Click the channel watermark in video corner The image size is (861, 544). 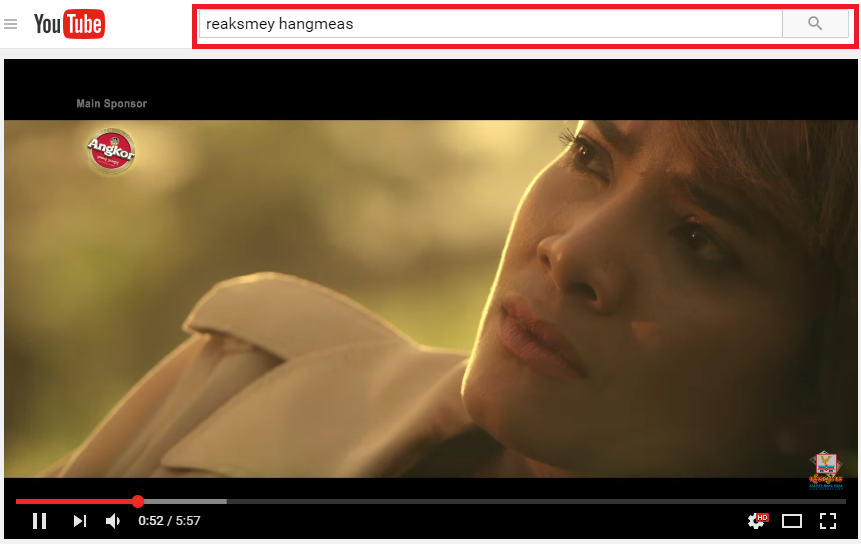[826, 470]
